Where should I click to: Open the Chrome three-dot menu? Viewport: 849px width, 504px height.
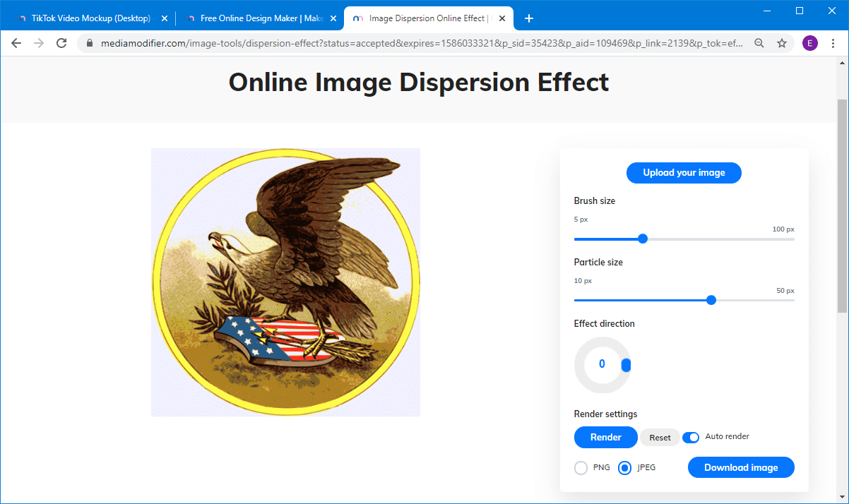(x=833, y=43)
